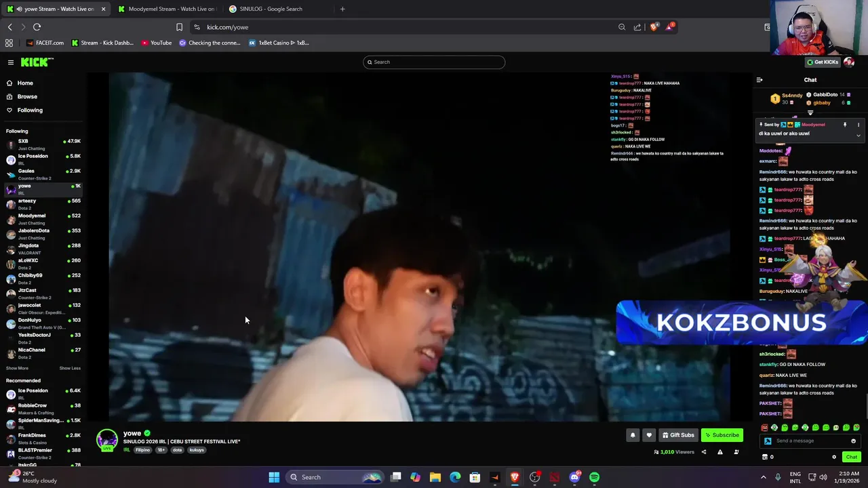
Task: Select NicaChanel channel in the sidebar
Action: click(43, 352)
